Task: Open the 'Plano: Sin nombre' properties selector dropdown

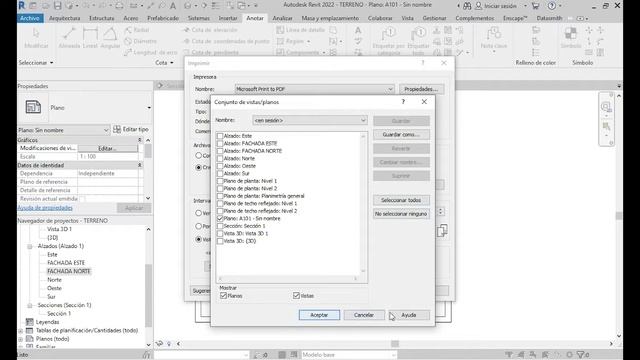Action: tap(64, 130)
